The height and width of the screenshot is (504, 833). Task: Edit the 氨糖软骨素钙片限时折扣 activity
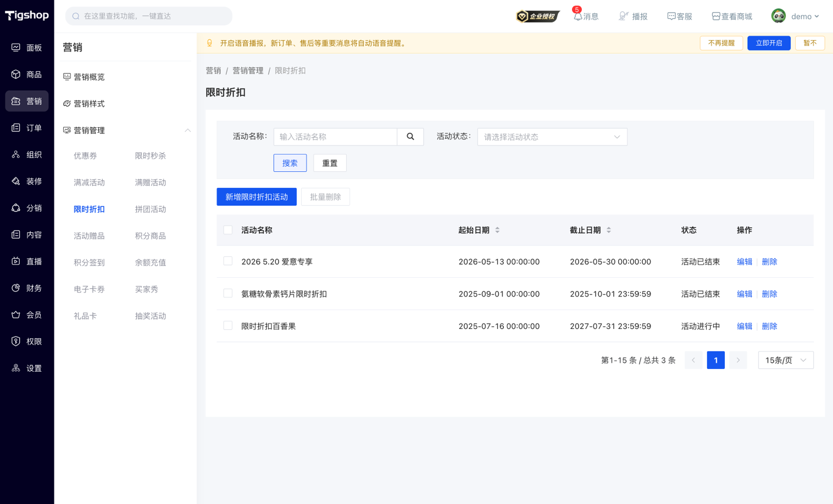(745, 294)
